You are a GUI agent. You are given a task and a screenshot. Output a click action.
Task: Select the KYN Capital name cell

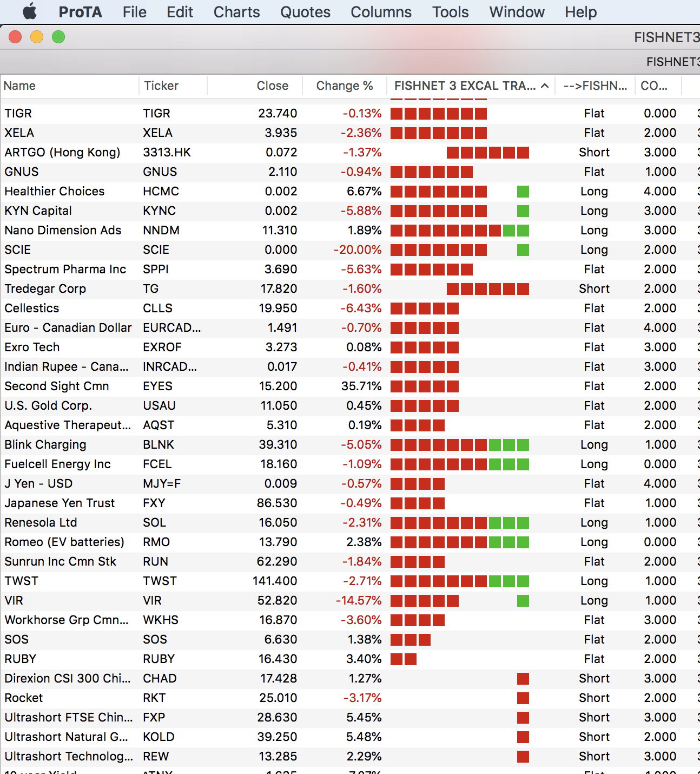[38, 211]
